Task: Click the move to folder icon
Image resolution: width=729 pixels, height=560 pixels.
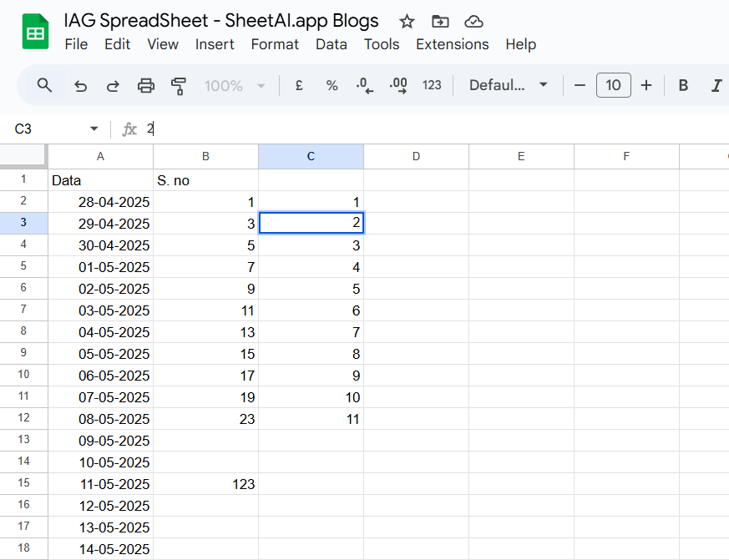Action: 440,22
